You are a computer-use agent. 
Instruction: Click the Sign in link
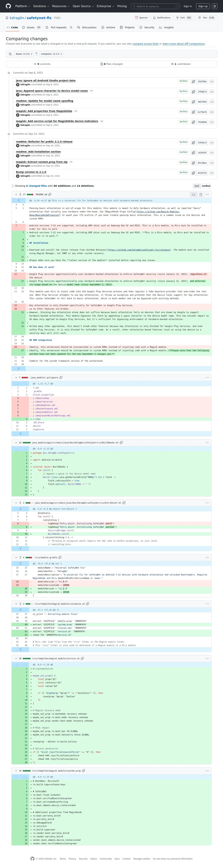coord(188,6)
